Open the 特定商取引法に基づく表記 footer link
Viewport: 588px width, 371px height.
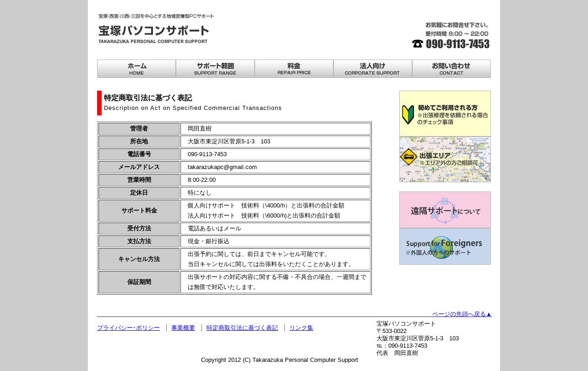coord(242,328)
